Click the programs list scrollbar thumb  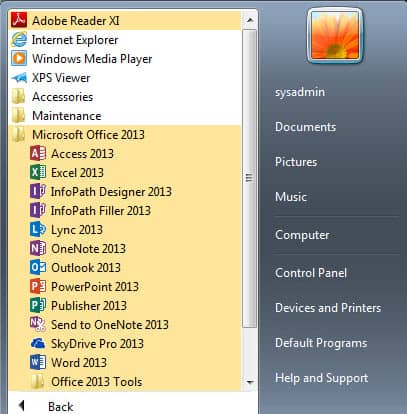pyautogui.click(x=250, y=178)
